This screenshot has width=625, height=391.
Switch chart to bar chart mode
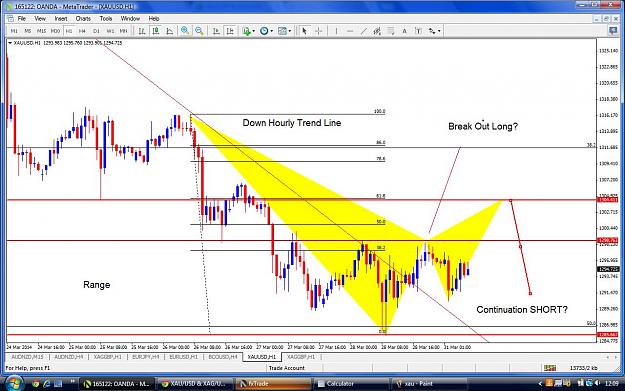142,31
